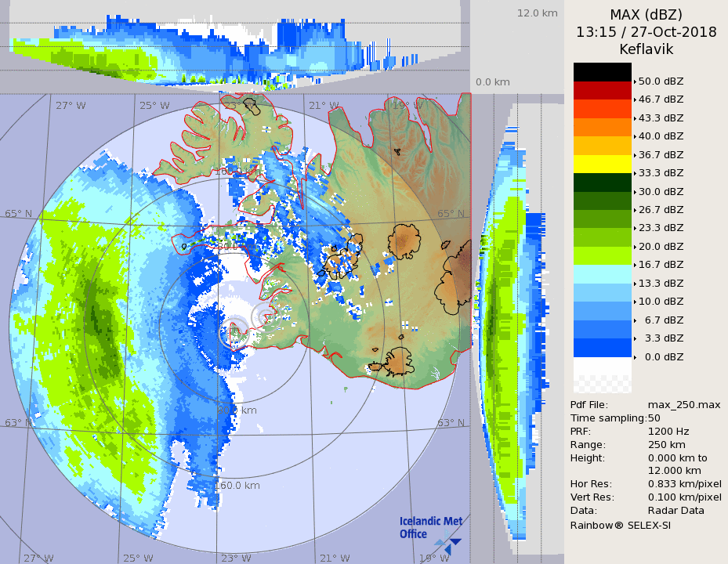
Task: Click the 250 km Range value
Action: tap(666, 444)
